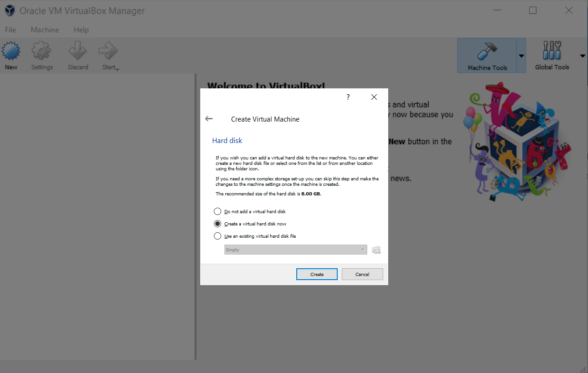Image resolution: width=588 pixels, height=373 pixels.
Task: Click the VirtualBox logo in title bar
Action: tap(9, 10)
